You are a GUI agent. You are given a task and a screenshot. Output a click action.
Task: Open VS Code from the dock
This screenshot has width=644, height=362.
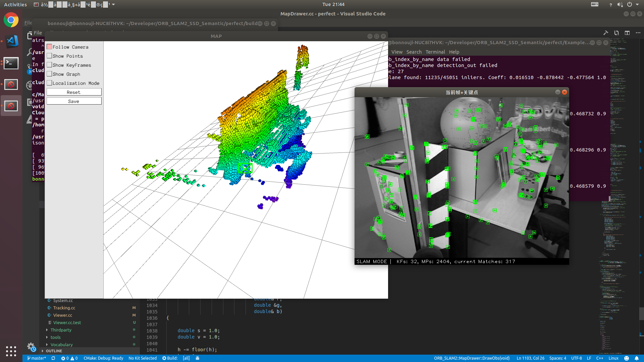pos(11,42)
